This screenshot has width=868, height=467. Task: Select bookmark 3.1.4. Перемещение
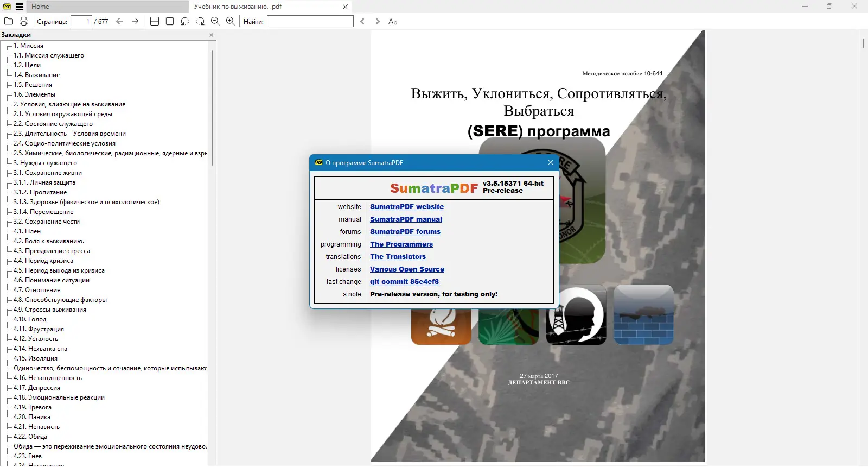click(x=43, y=212)
